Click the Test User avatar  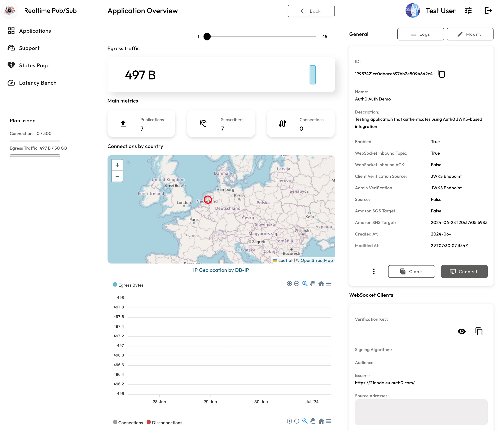[x=413, y=10]
